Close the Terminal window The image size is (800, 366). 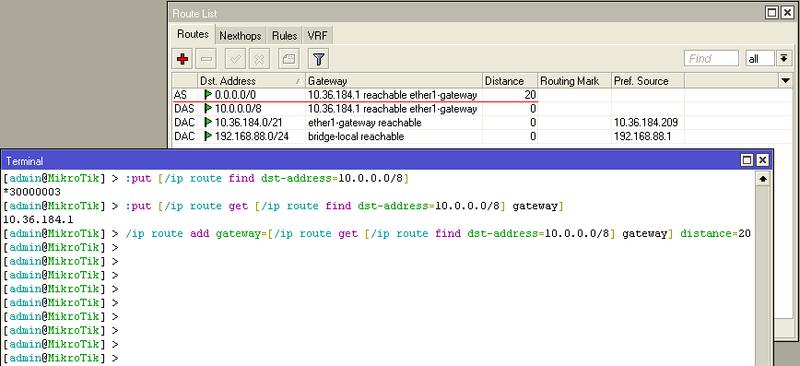pyautogui.click(x=762, y=160)
